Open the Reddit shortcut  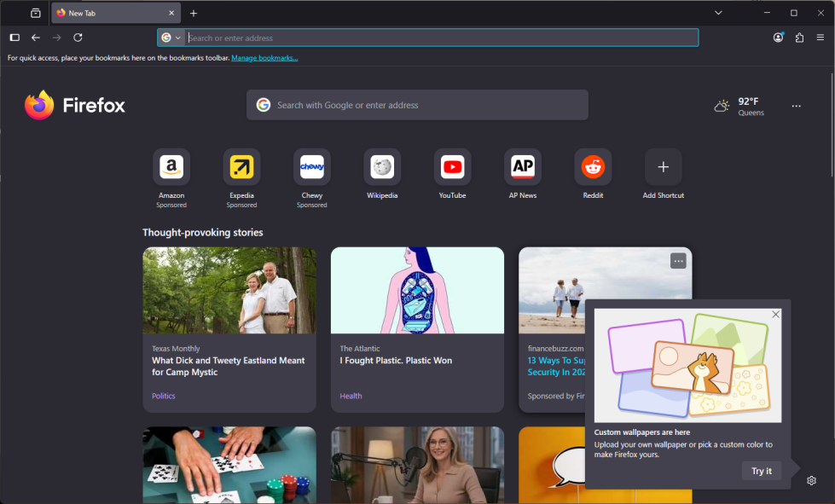[593, 167]
